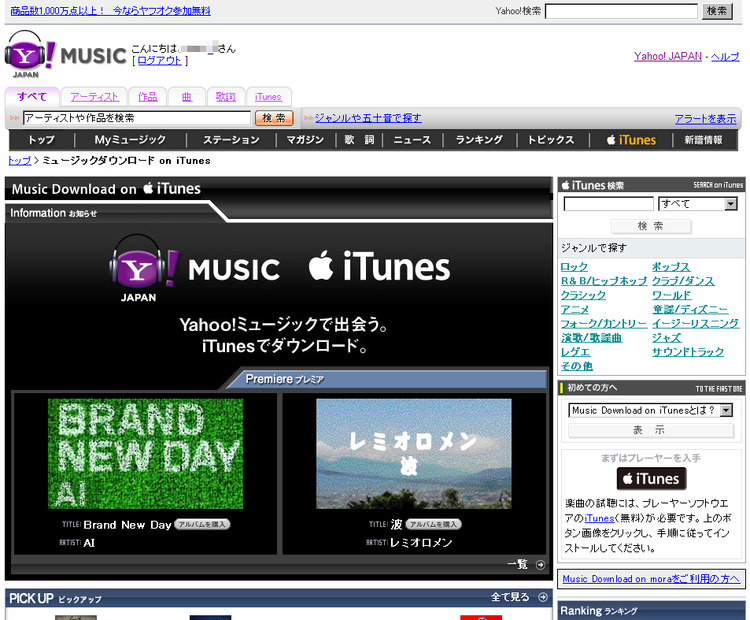This screenshot has width=750, height=620.
Task: Open the R&B/ヒップホップ genre link
Action: tap(604, 281)
